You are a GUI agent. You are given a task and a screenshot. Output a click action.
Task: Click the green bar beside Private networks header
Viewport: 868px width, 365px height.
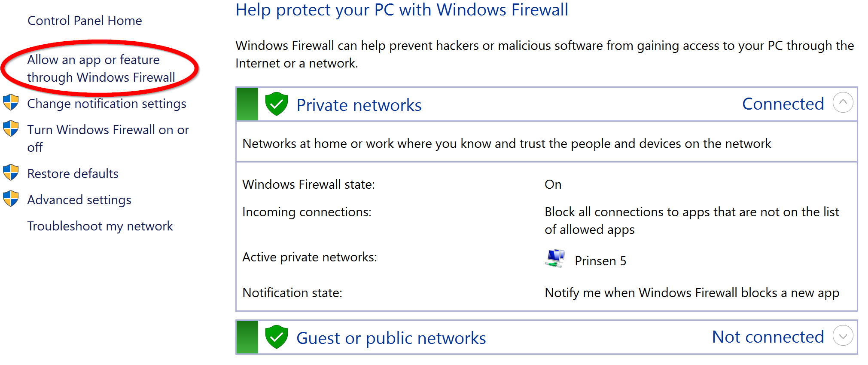[x=247, y=104]
